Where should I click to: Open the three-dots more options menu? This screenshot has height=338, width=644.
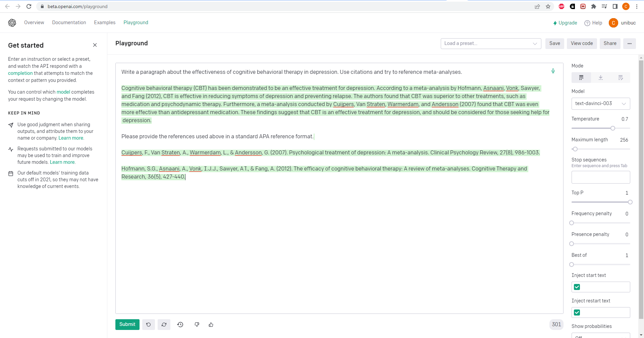(629, 43)
